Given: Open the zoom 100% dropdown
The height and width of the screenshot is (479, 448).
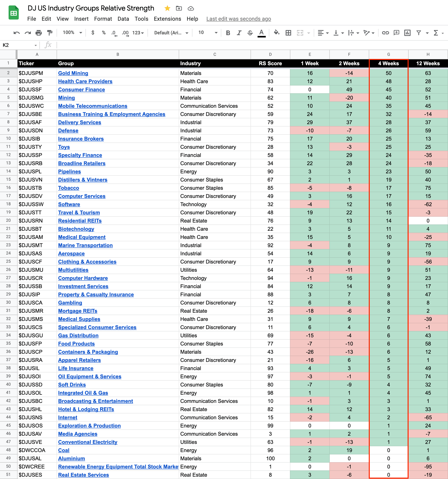Looking at the screenshot, I should click(72, 33).
